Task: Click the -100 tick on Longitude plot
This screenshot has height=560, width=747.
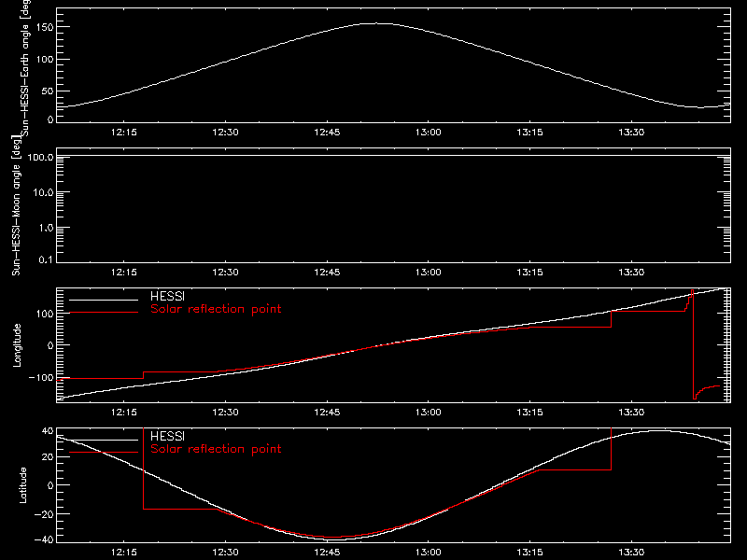Action: tap(41, 378)
